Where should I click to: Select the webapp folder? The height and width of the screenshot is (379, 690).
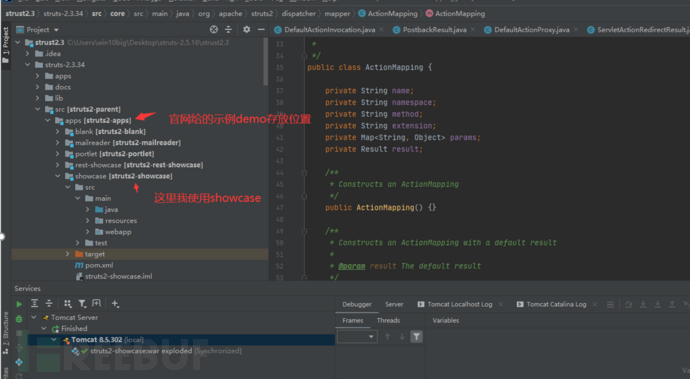coord(113,232)
